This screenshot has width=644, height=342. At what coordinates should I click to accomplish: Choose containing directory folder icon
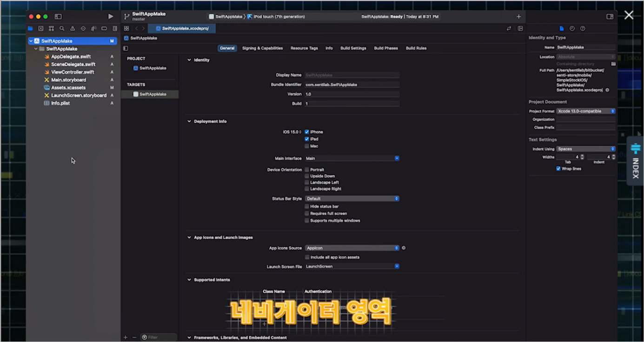[x=613, y=64]
